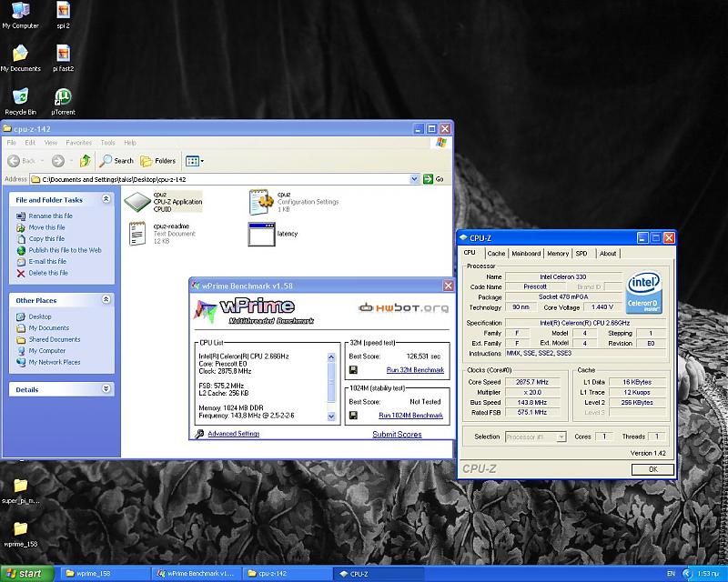Click the Back arrow in Explorer toolbar

21,161
